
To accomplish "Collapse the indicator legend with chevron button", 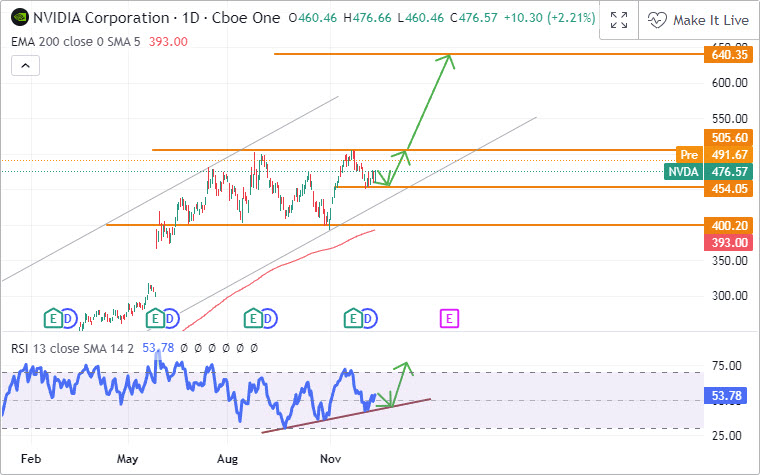I will 25,66.
